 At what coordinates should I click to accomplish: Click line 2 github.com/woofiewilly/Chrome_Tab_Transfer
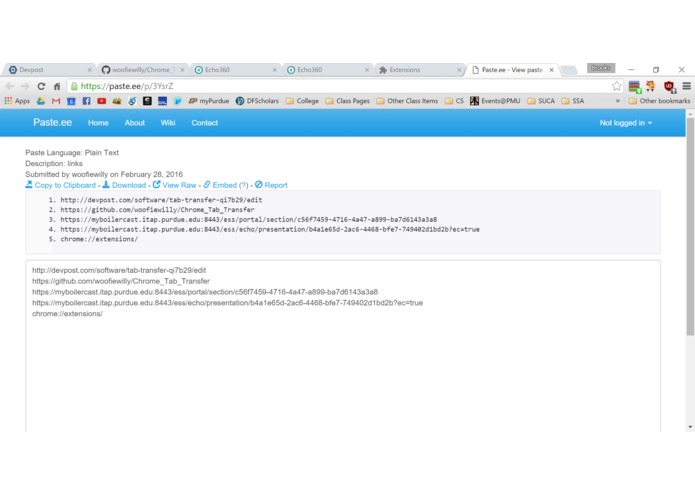coord(157,210)
